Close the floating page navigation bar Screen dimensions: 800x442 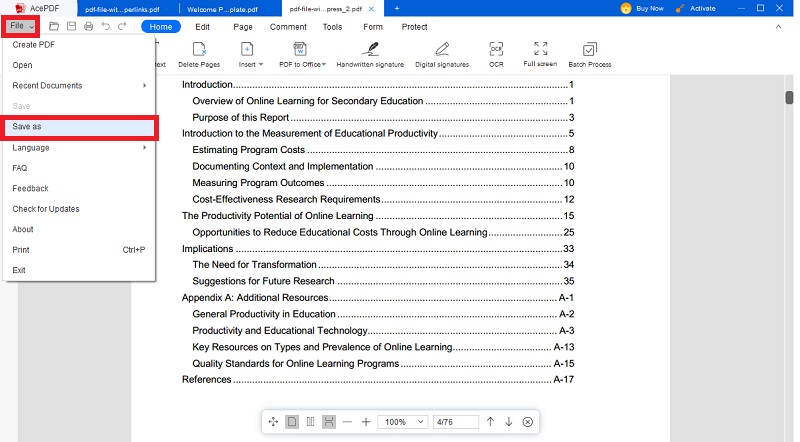[x=528, y=422]
